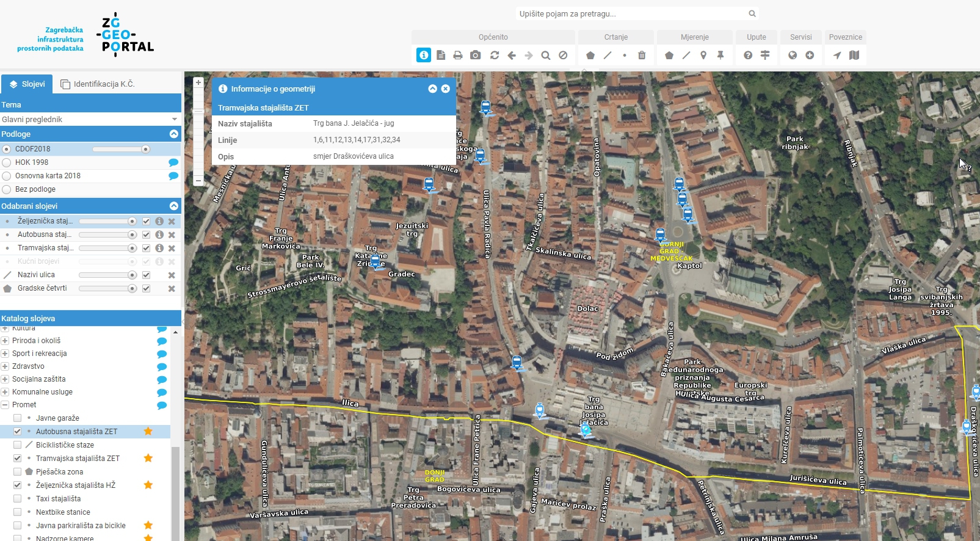Enable the Taxi stajališta layer checkbox
980x541 pixels.
tap(18, 499)
